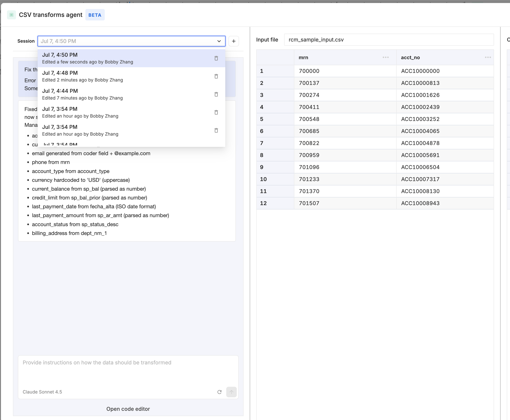Select cell ACC10002439
The width and height of the screenshot is (510, 420).
coord(445,107)
